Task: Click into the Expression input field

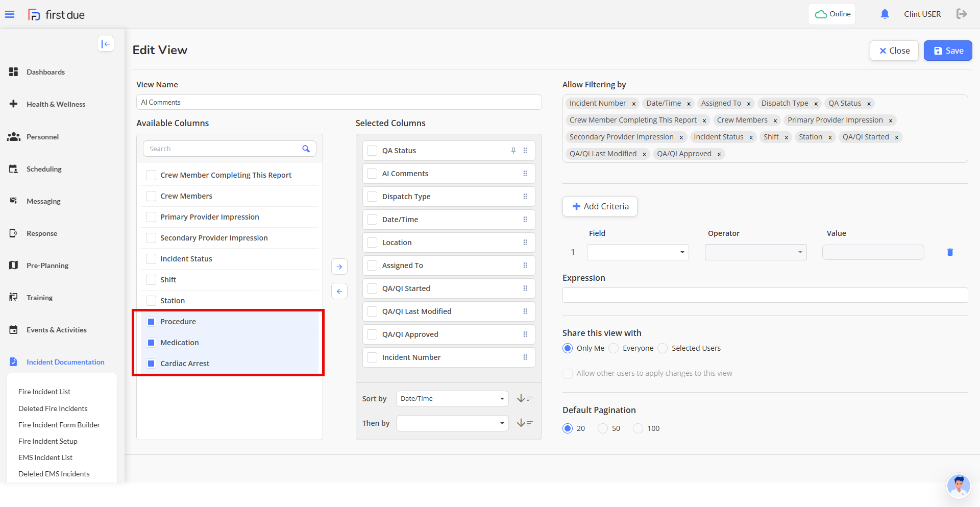Action: click(765, 295)
